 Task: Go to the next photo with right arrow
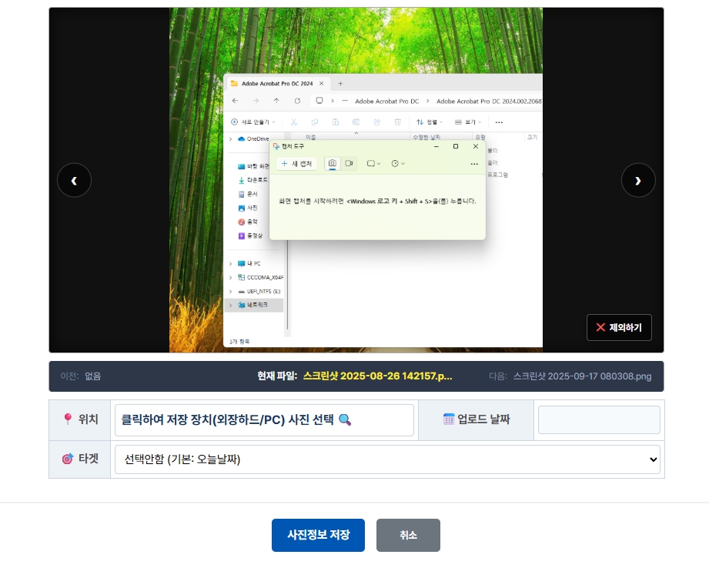tap(638, 180)
